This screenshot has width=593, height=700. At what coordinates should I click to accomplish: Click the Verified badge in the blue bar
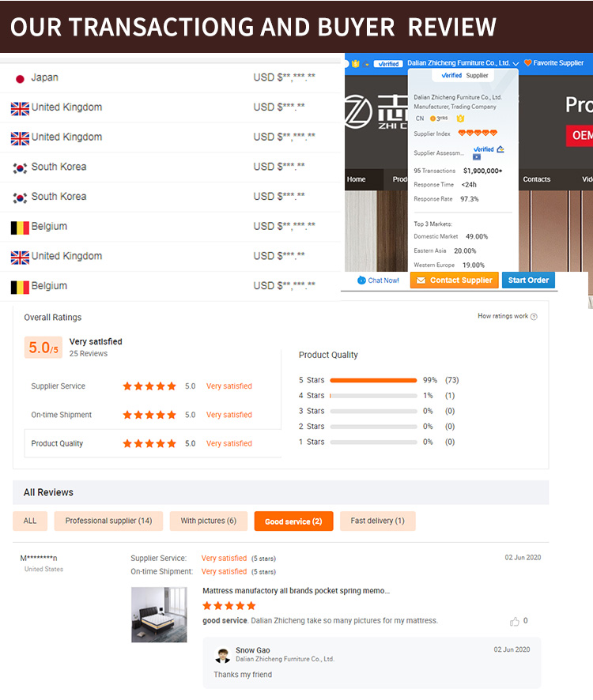[x=387, y=63]
